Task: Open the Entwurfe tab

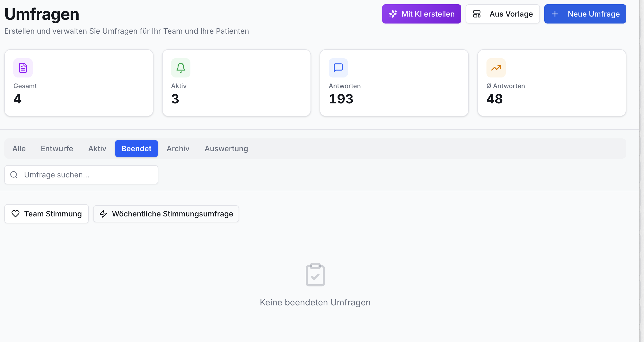Action: click(57, 149)
